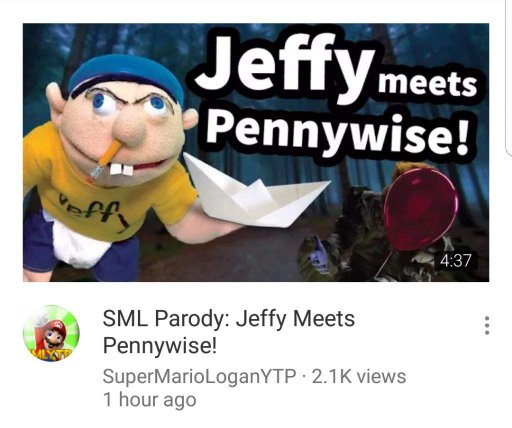
Task: Open the three-dot video options menu
Action: [x=487, y=325]
